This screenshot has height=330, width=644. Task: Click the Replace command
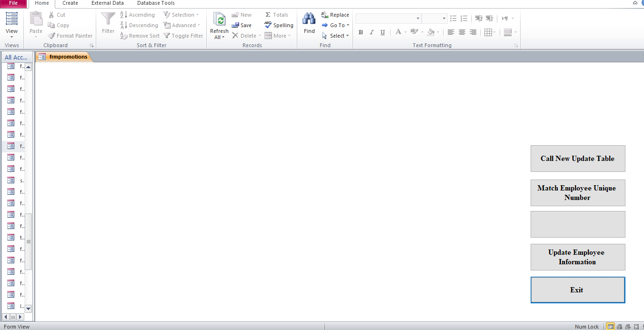[x=335, y=15]
